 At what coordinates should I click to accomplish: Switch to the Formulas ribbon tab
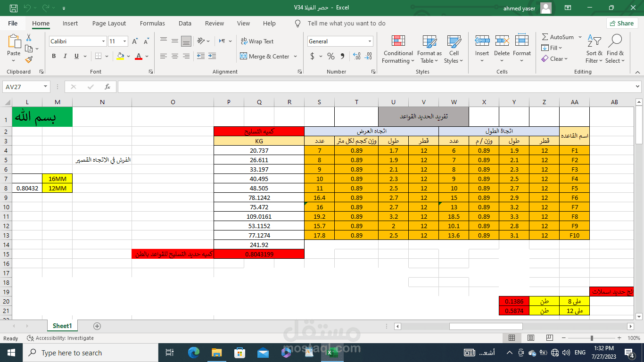click(152, 23)
